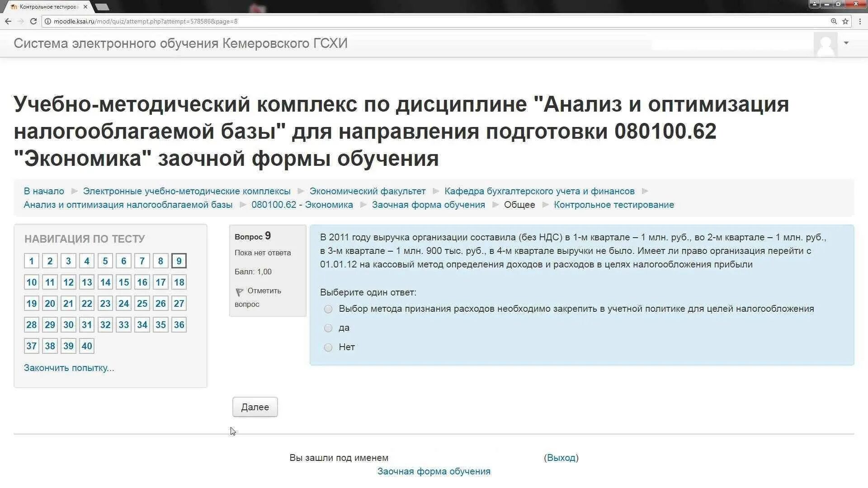Go back with the browser back arrow
Screen dimensions: 868x488
tap(8, 21)
